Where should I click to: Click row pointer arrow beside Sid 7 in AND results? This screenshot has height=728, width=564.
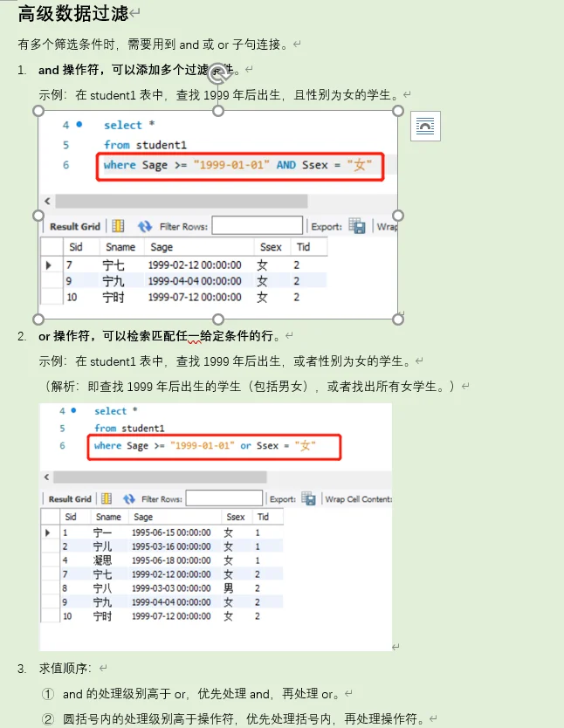(48, 265)
